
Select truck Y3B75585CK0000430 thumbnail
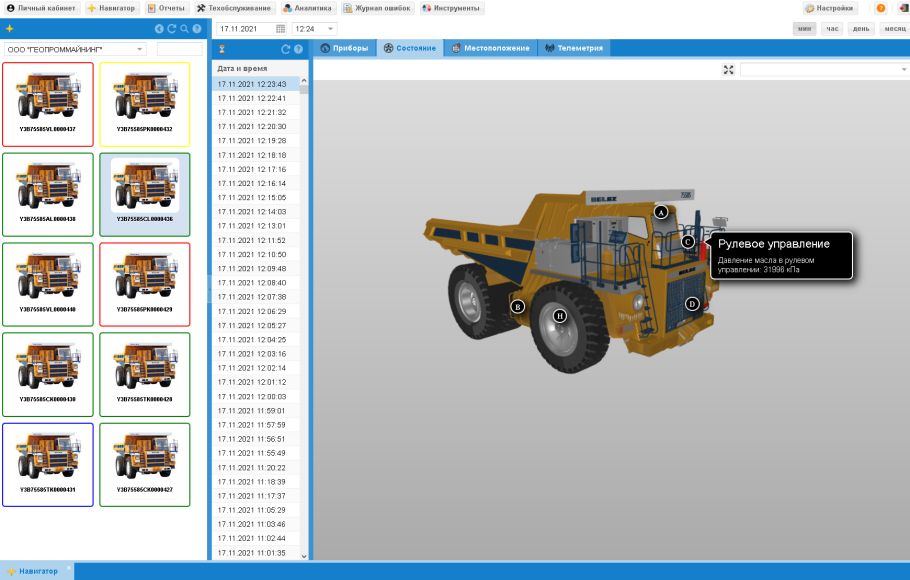tap(48, 374)
